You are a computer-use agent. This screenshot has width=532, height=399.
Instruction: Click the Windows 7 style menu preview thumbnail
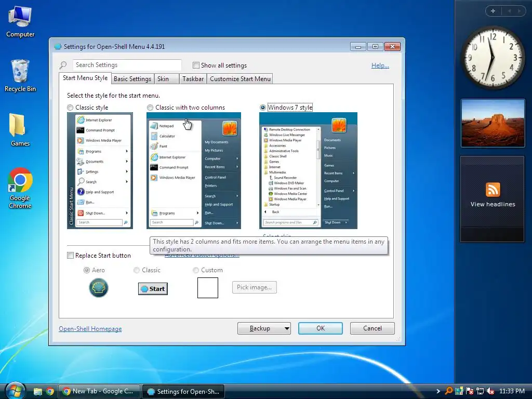point(308,170)
